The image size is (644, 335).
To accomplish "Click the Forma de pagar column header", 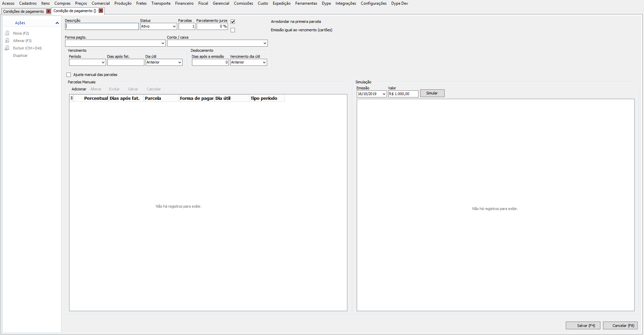I will pyautogui.click(x=197, y=98).
